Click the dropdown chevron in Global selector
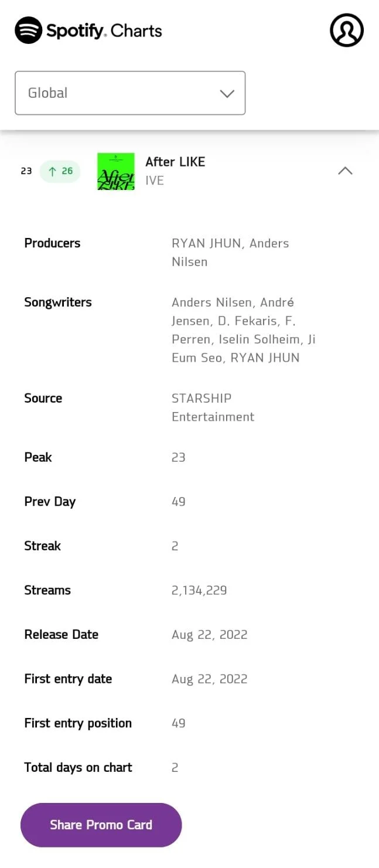Viewport: 379px width, 868px height. click(x=227, y=94)
